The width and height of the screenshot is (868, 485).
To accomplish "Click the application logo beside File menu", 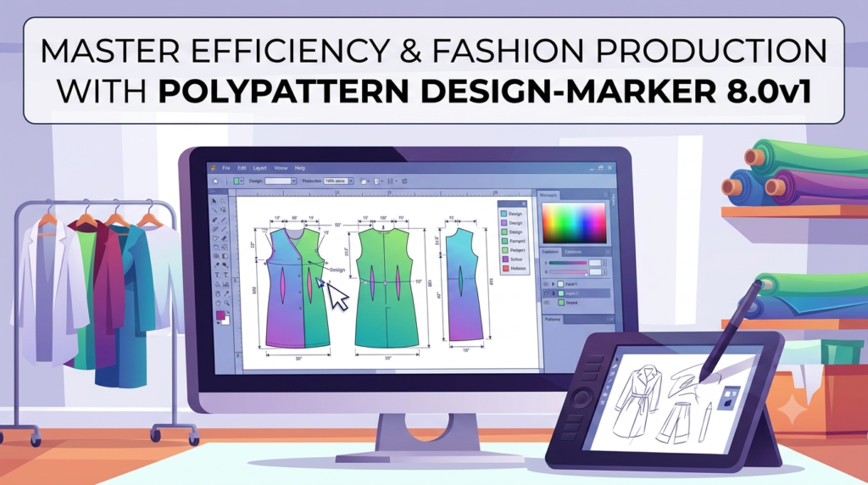I will coord(213,168).
